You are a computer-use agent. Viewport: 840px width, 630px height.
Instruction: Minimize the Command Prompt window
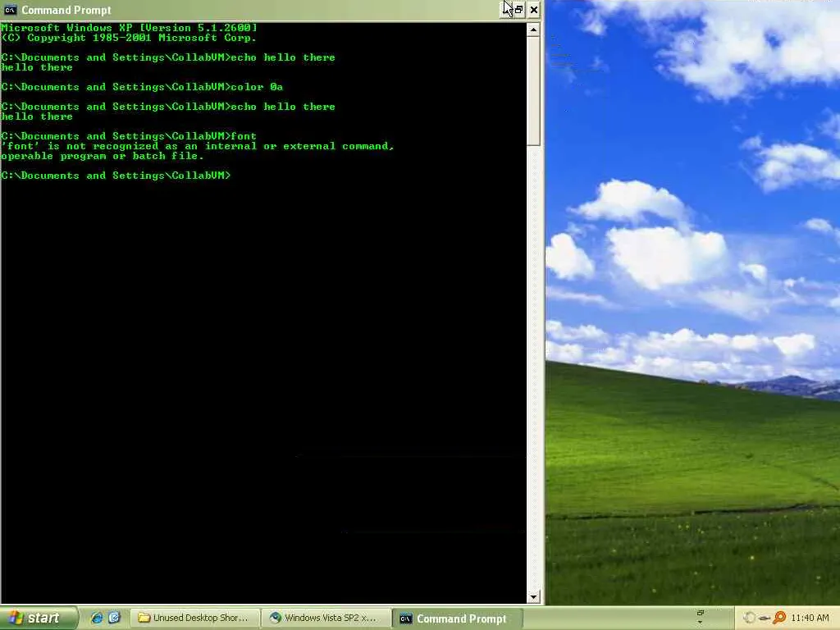coord(506,10)
